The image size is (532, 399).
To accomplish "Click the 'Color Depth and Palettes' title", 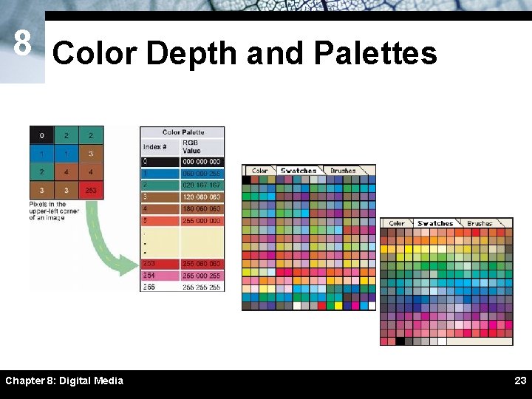I will pos(245,53).
